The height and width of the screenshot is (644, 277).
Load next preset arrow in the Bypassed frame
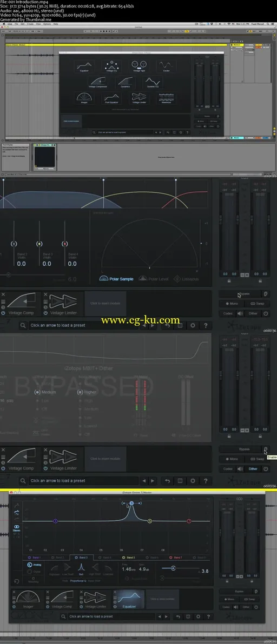[153, 480]
